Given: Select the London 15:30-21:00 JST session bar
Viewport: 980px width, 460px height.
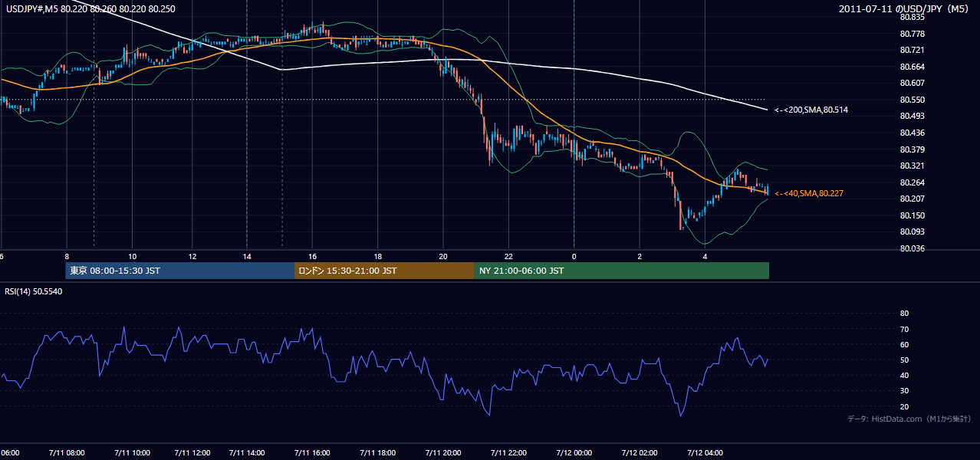Looking at the screenshot, I should click(384, 271).
